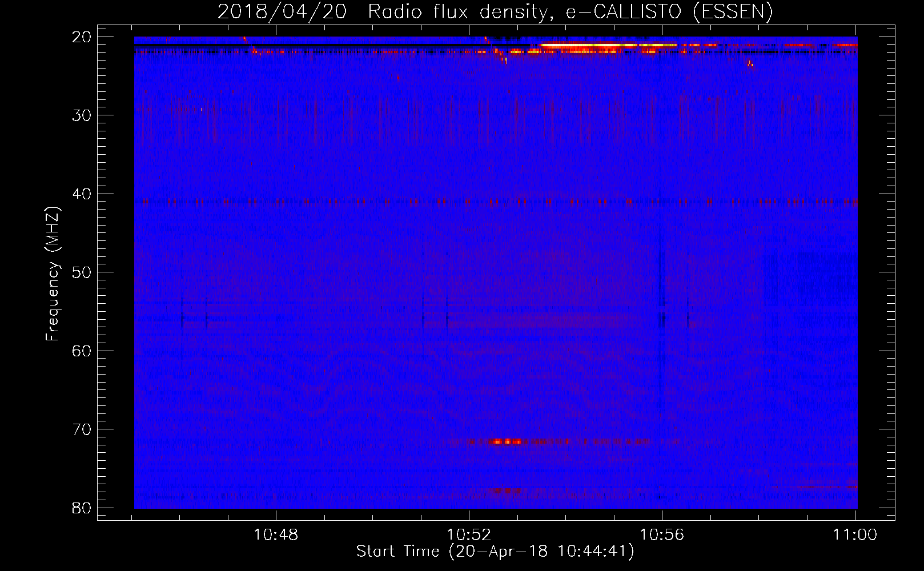Click the 10:48 time tick label

[x=276, y=534]
